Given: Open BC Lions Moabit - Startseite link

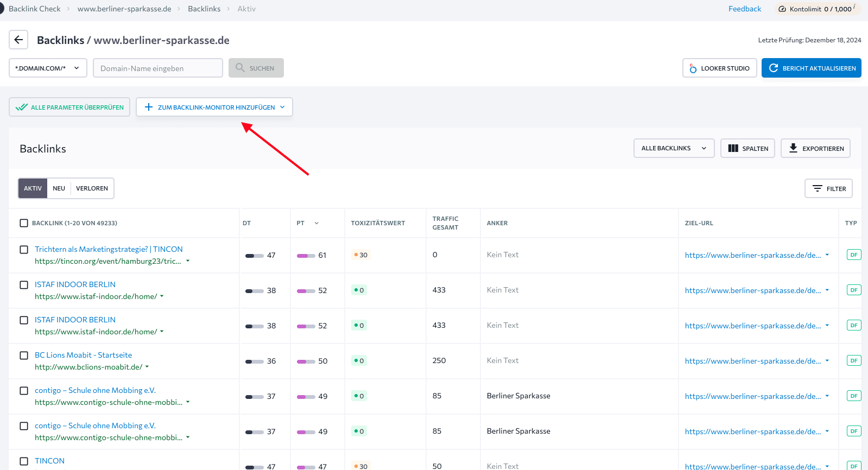Looking at the screenshot, I should [x=83, y=355].
